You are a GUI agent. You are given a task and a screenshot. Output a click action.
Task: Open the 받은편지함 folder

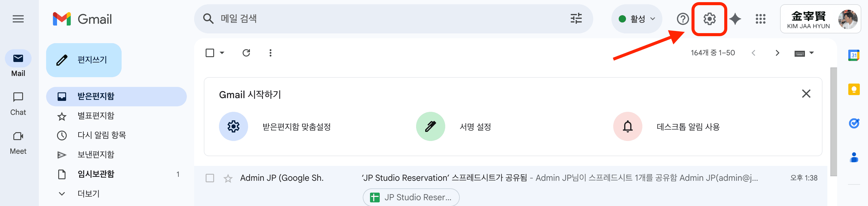click(x=96, y=96)
